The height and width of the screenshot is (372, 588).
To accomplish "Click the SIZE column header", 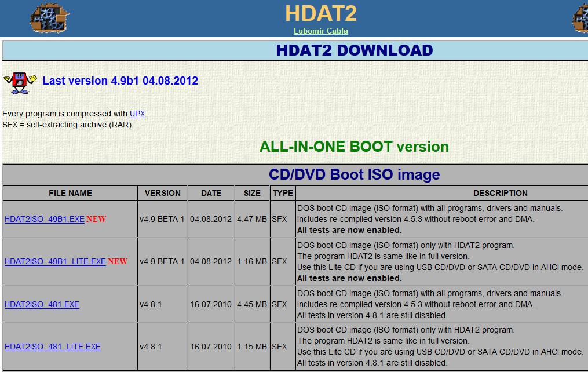I will click(x=252, y=193).
